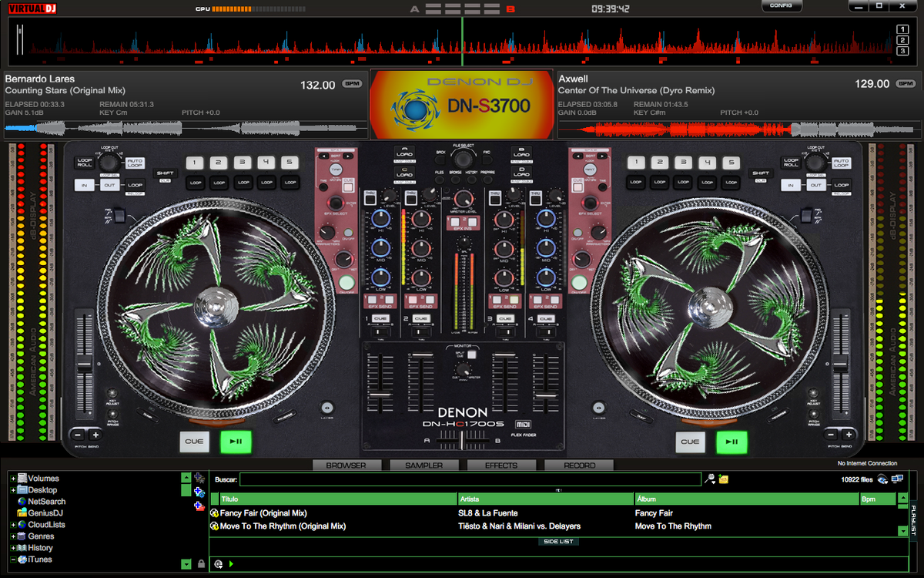Click the browser lock icon
924x578 pixels.
(201, 564)
